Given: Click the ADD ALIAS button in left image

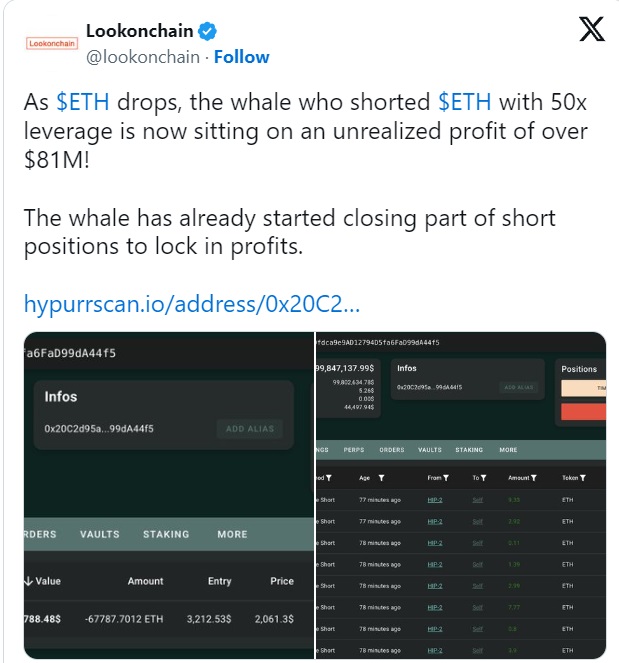Looking at the screenshot, I should pos(250,429).
